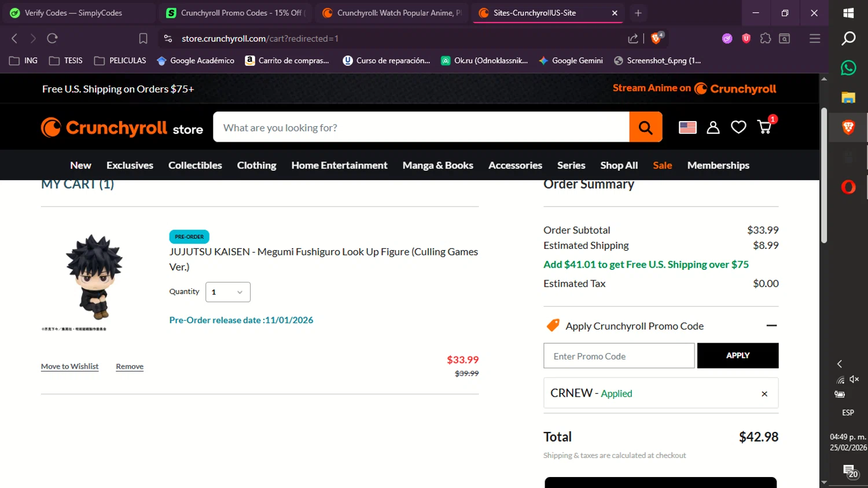Open the browser extensions puzzle icon

[x=766, y=38]
